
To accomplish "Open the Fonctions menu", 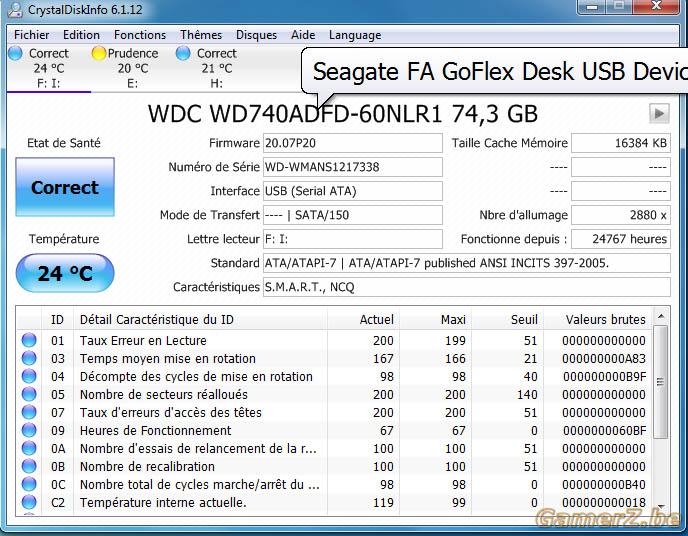I will pos(140,35).
